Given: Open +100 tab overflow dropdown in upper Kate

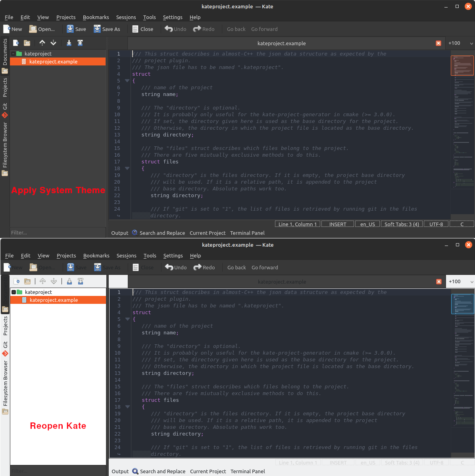Looking at the screenshot, I should click(x=460, y=43).
